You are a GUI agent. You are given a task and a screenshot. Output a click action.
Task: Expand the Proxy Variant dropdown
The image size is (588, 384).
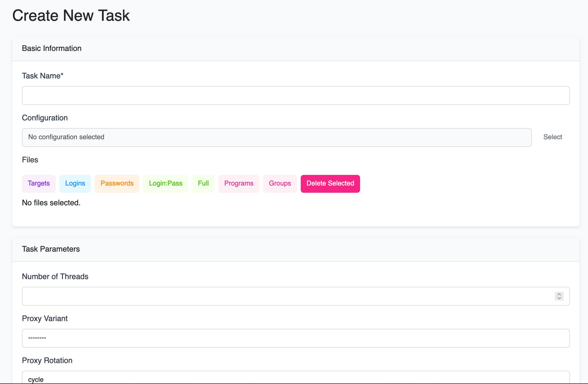tap(296, 338)
